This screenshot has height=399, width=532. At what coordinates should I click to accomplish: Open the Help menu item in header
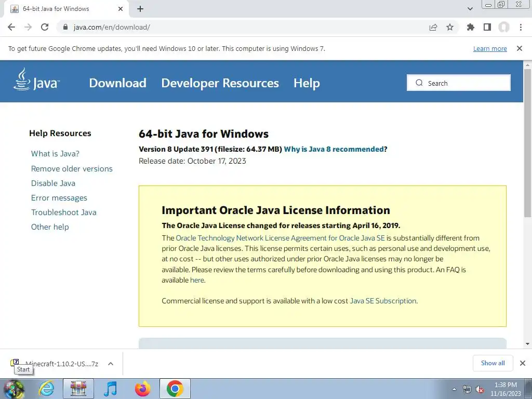pos(307,83)
